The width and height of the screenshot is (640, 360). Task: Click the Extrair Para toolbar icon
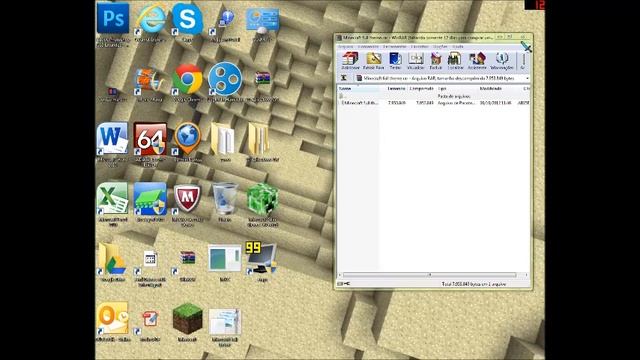(373, 61)
